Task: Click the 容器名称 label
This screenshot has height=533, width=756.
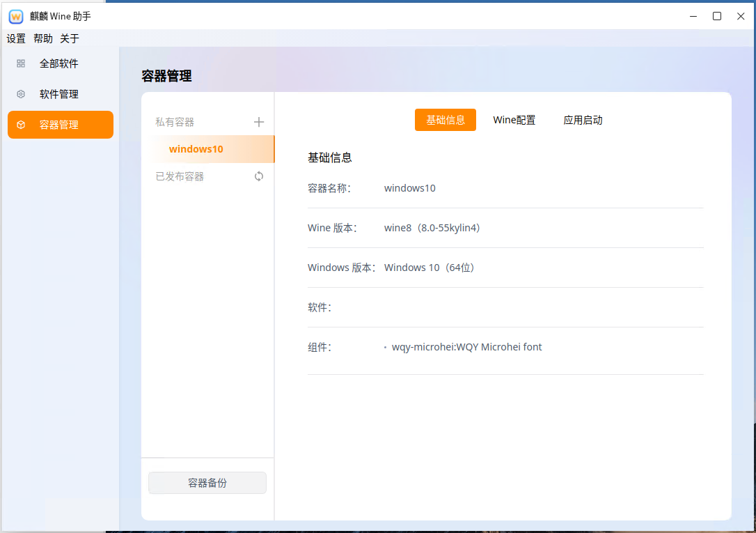Action: click(x=329, y=188)
